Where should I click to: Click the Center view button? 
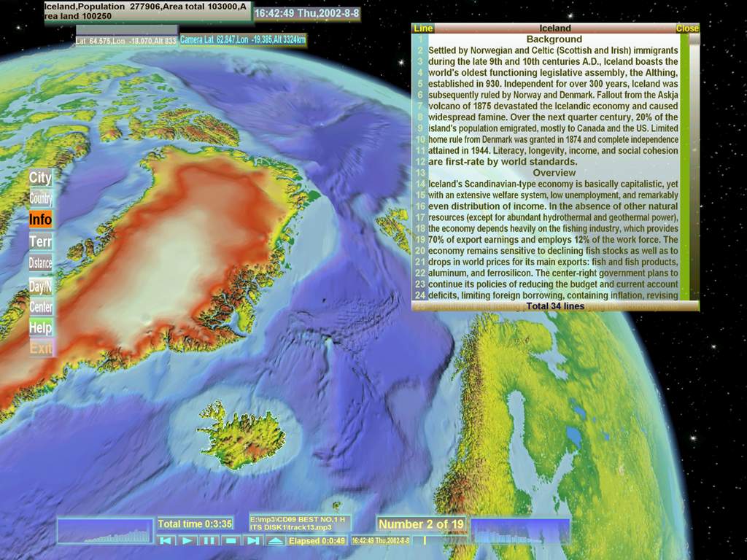click(x=41, y=307)
